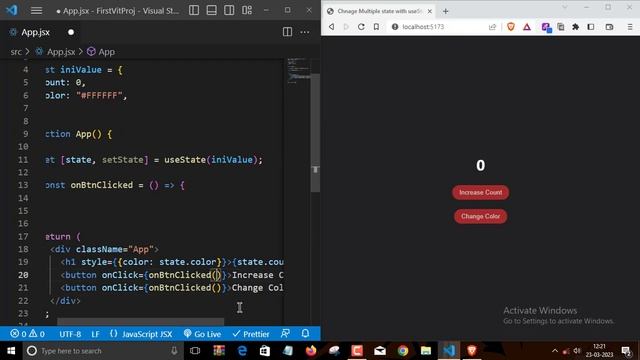
Task: Open the Windows Start menu
Action: click(x=11, y=351)
